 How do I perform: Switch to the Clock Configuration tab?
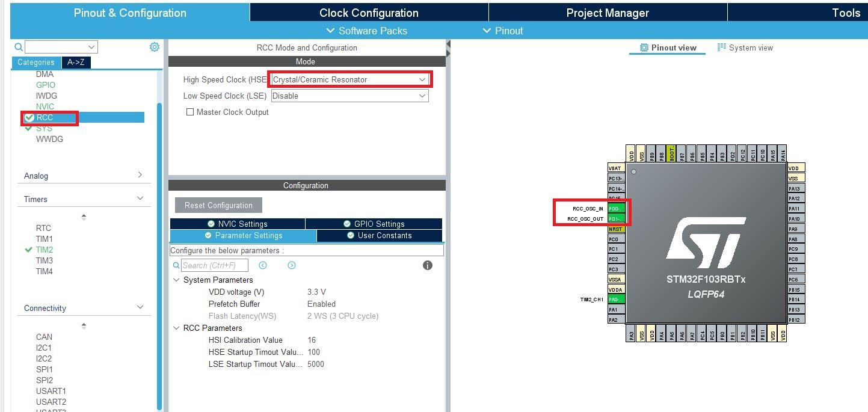pos(369,13)
